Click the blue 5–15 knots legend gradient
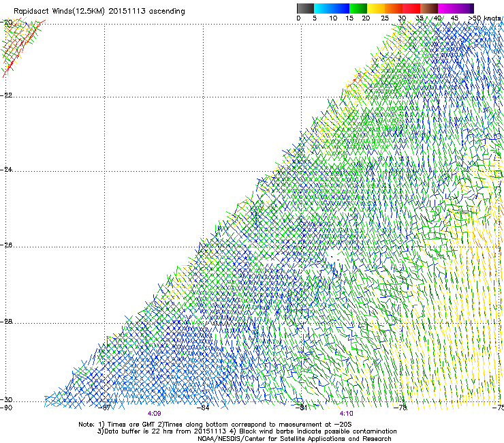This screenshot has height=443, width=504. pos(332,8)
